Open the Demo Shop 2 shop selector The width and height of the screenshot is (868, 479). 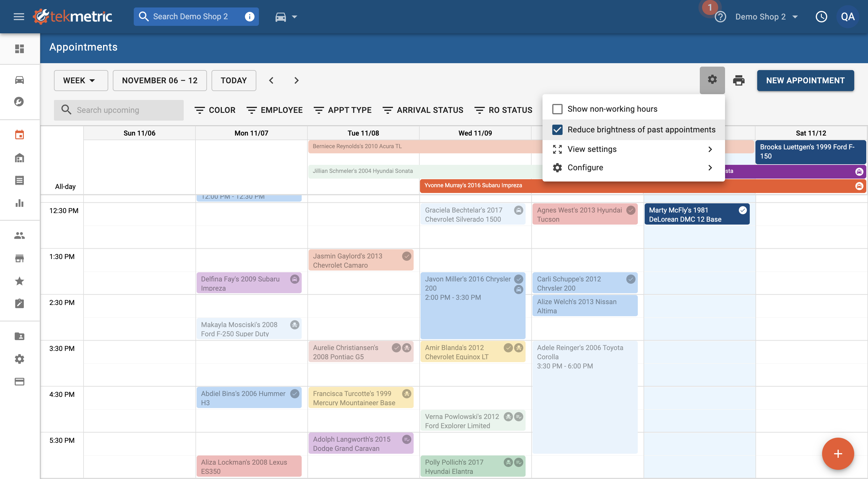(x=767, y=17)
